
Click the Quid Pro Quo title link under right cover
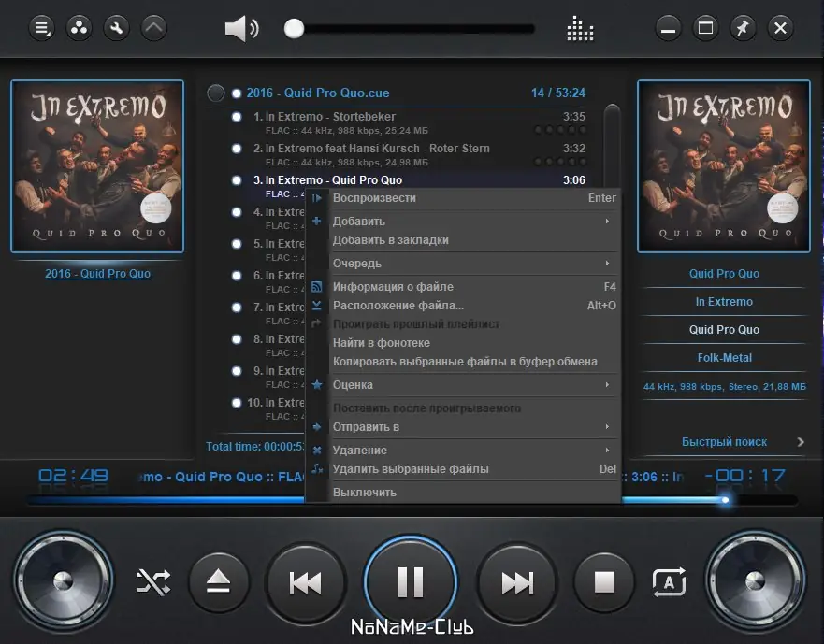coord(724,274)
